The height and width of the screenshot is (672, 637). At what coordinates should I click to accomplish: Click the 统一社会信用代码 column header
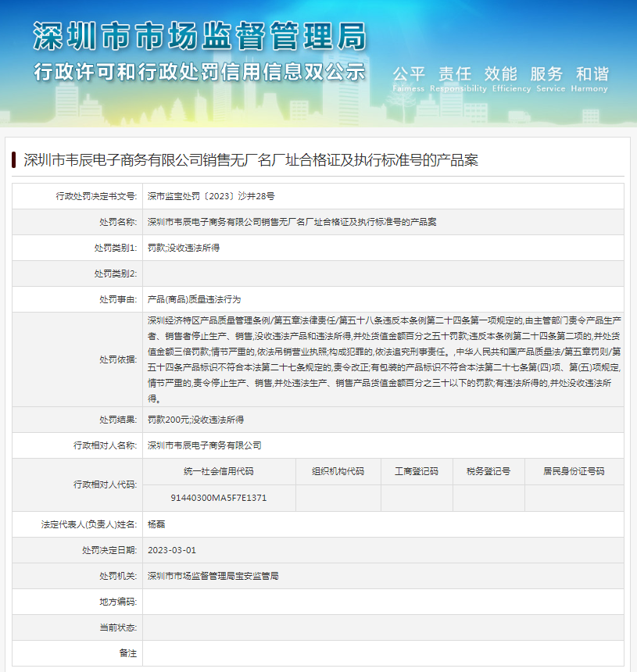click(219, 471)
